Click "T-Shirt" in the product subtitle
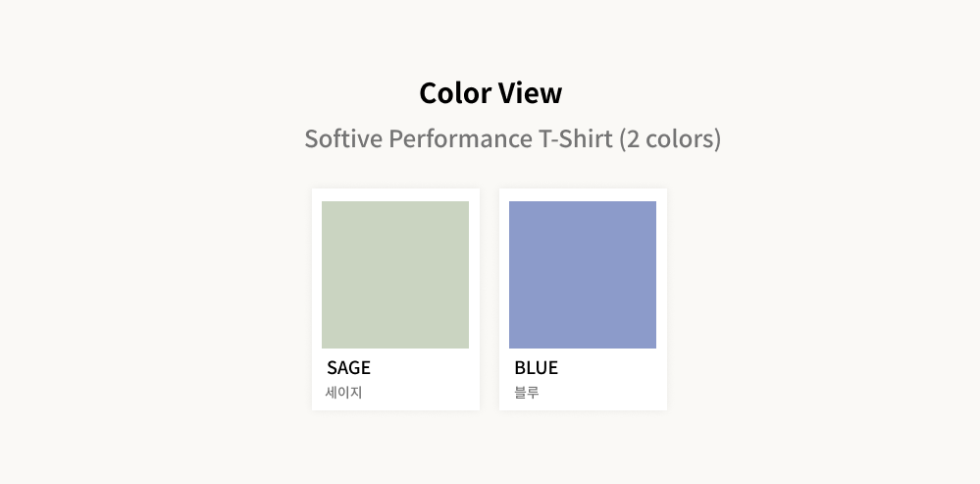 coord(575,138)
